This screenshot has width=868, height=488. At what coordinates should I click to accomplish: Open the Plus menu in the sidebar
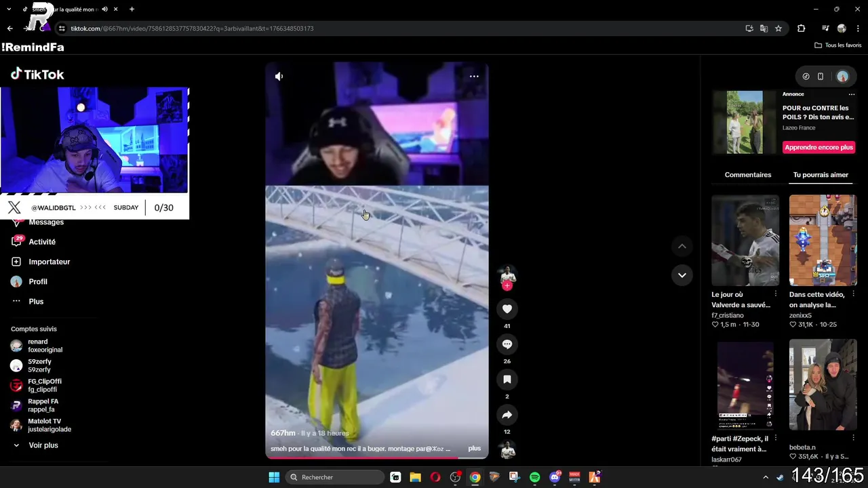tap(27, 302)
